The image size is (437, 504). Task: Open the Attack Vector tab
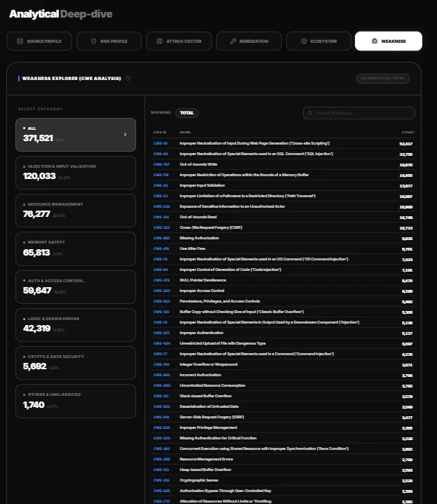(179, 41)
